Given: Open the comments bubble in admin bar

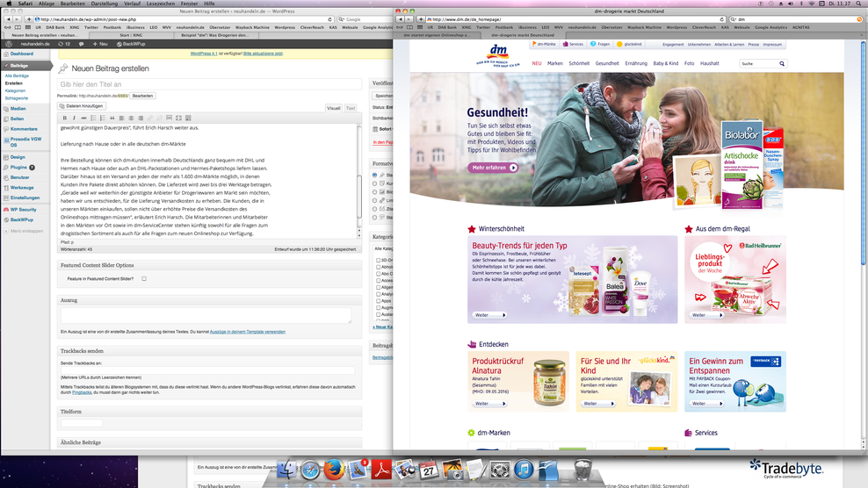Looking at the screenshot, I should pyautogui.click(x=82, y=44).
